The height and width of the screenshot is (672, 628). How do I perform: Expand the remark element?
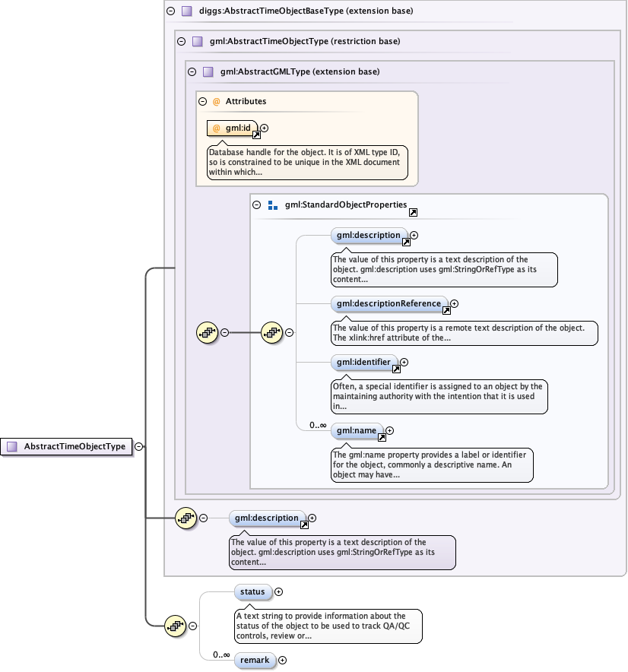click(283, 660)
